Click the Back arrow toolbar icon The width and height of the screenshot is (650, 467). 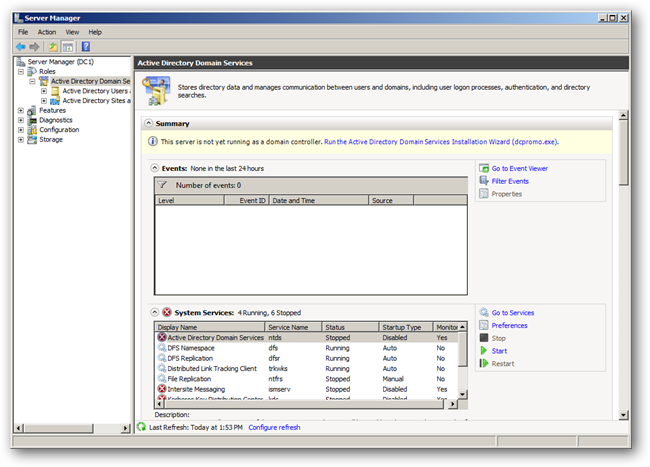[x=21, y=46]
